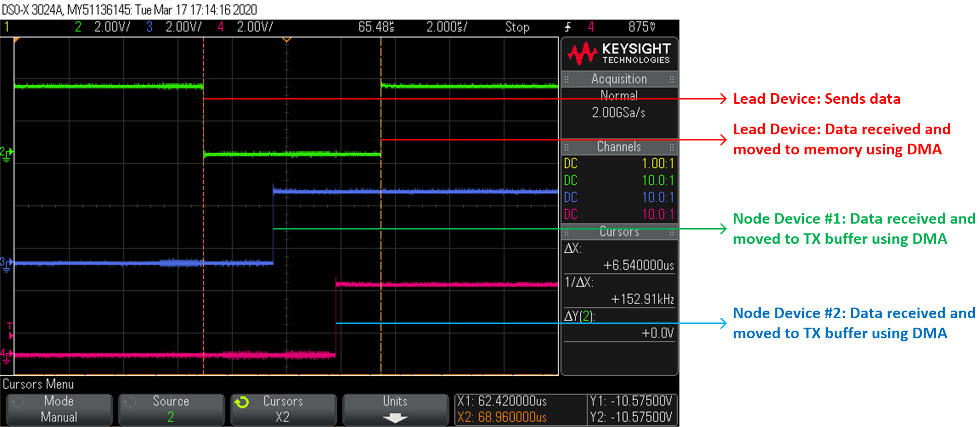Screen dimensions: 980x427
Task: Select channel 4 pink ground marker
Action: [x=7, y=355]
